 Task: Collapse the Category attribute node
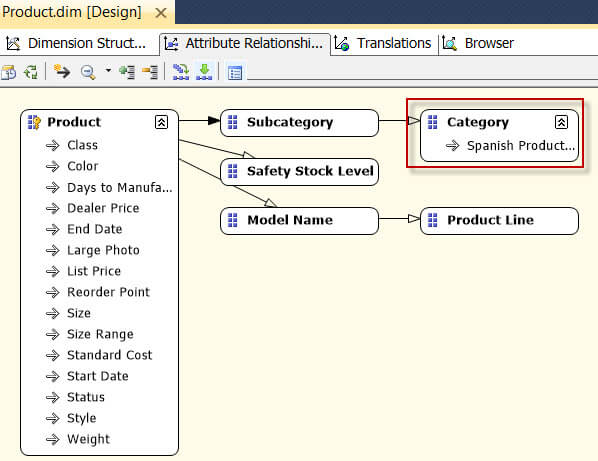[561, 122]
